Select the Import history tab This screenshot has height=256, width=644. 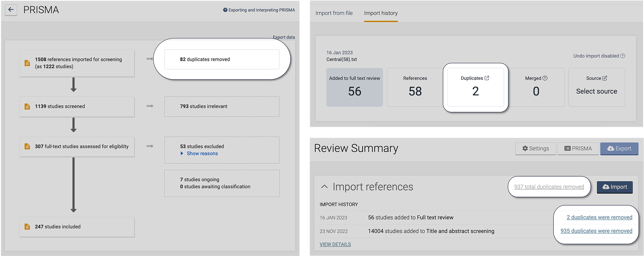click(381, 13)
